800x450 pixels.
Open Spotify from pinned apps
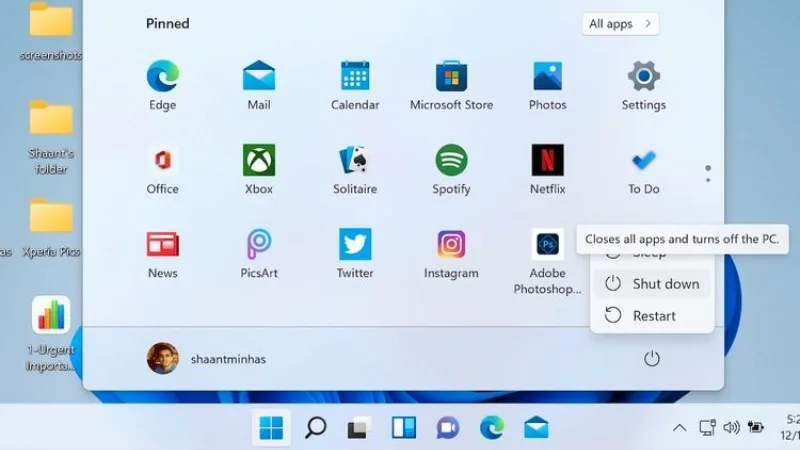coord(452,170)
